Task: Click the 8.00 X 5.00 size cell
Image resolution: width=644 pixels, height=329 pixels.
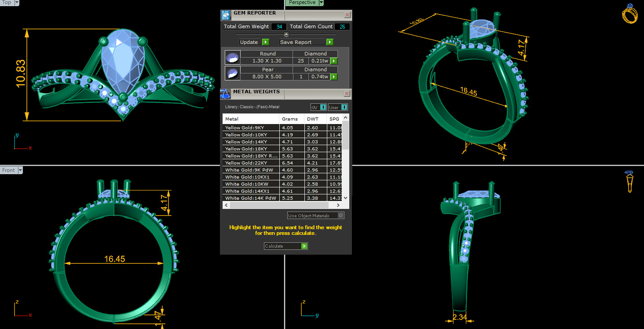Action: pos(267,77)
